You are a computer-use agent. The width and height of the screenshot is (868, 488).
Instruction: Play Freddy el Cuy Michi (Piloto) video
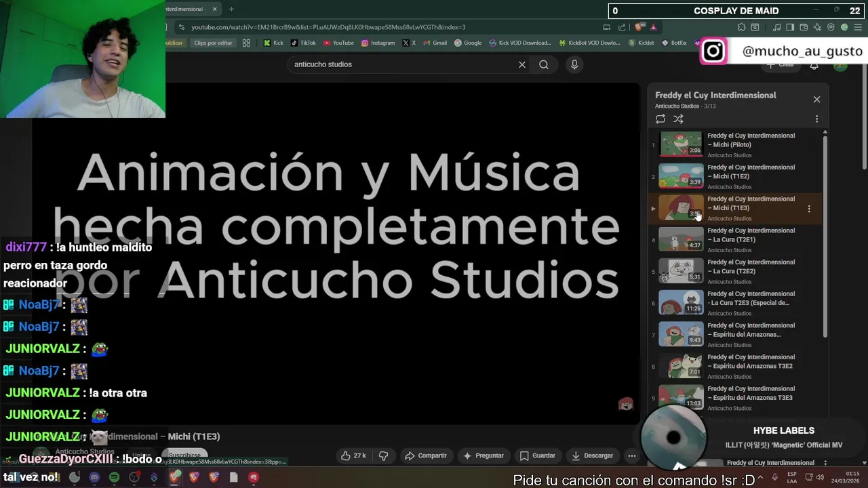point(736,145)
